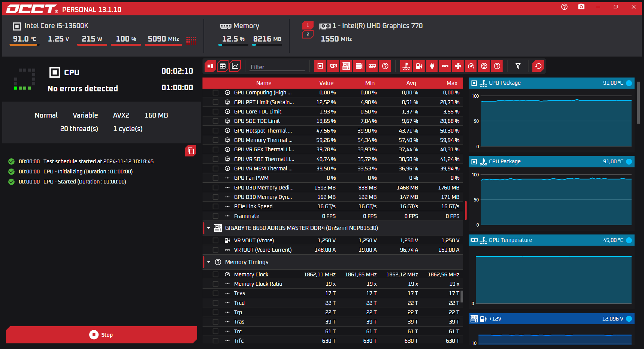Tick the GPU Core TDC Limit checkbox

(x=215, y=112)
